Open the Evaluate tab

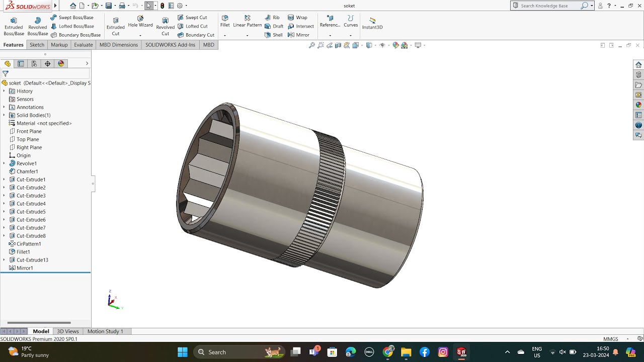pos(84,45)
